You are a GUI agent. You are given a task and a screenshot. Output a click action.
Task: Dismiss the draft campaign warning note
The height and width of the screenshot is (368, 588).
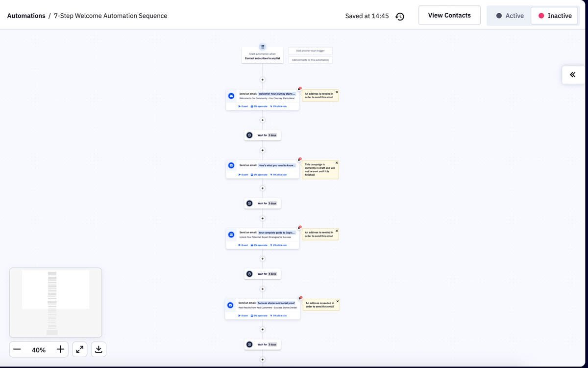point(337,162)
